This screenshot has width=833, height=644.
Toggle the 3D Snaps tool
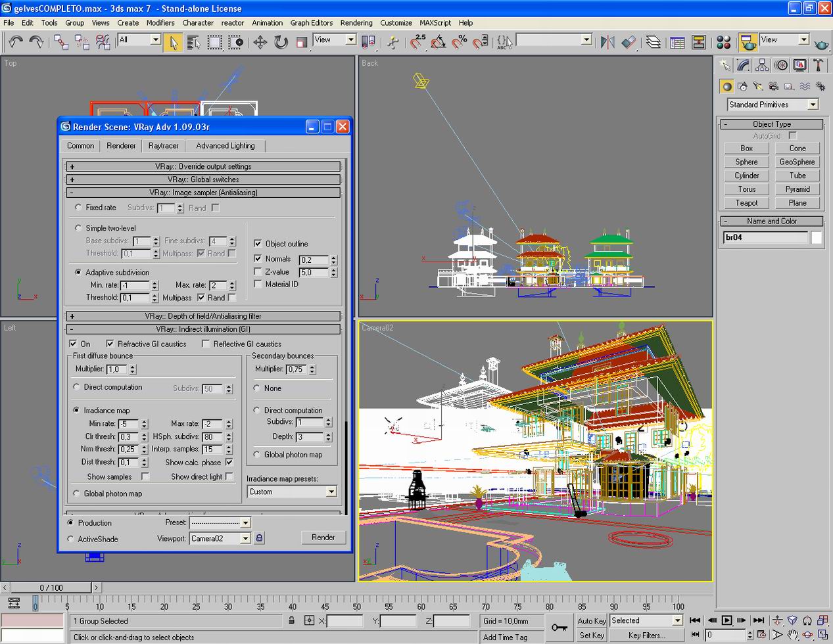pyautogui.click(x=417, y=42)
